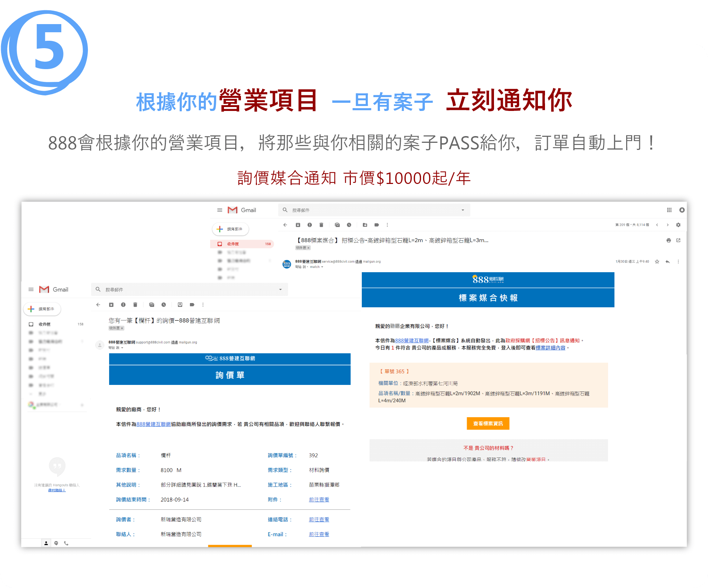The height and width of the screenshot is (588, 708).
Task: Go to newer message arrow
Action: [657, 225]
